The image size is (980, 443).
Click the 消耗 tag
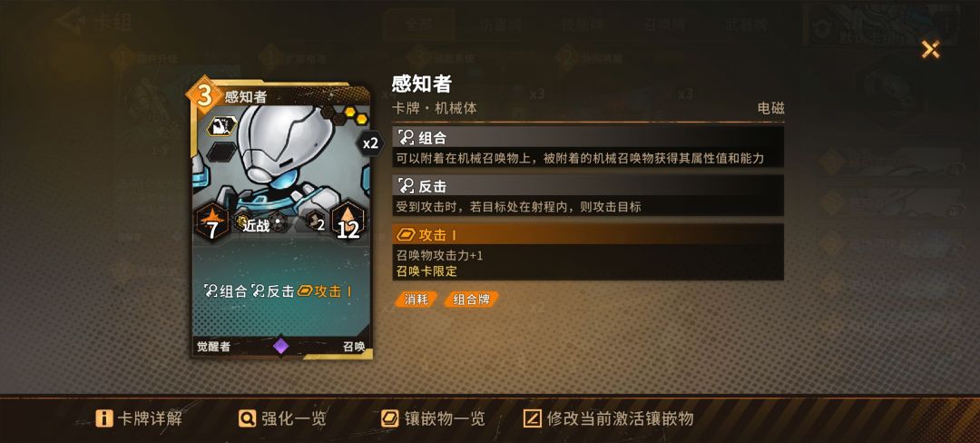click(x=416, y=300)
